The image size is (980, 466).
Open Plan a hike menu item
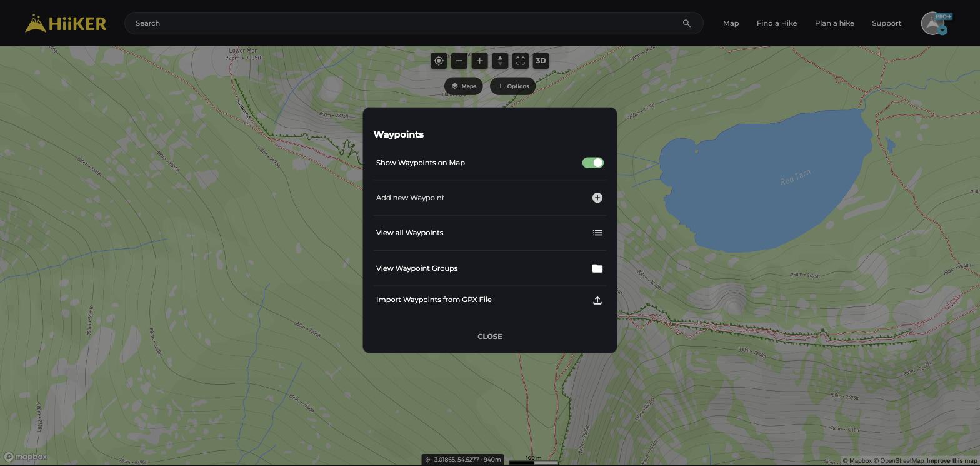pos(834,23)
